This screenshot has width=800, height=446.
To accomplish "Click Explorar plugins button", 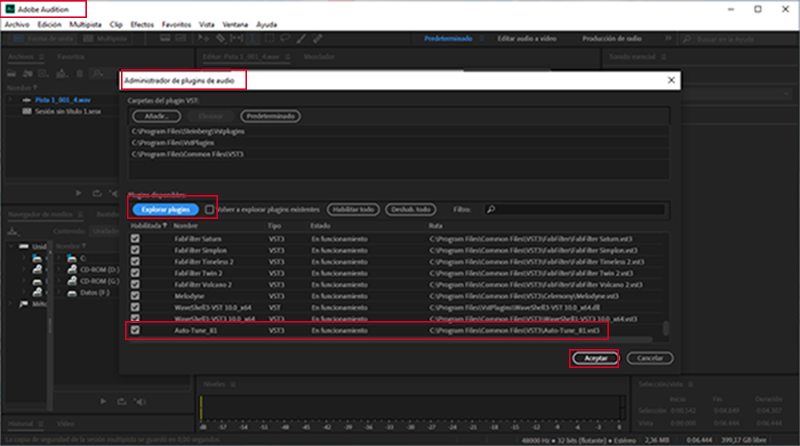I will [x=165, y=209].
